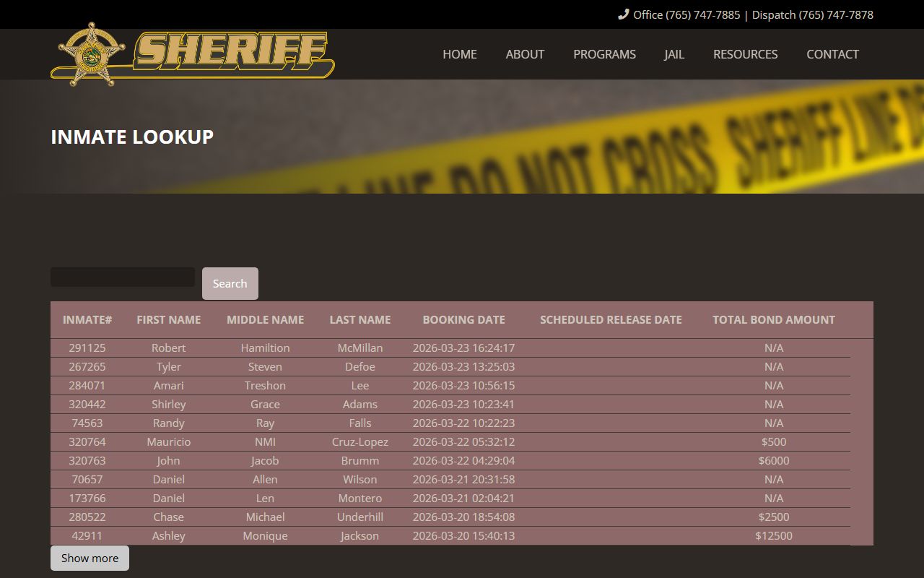Click the first name Mauricio
The image size is (924, 578).
[169, 441]
